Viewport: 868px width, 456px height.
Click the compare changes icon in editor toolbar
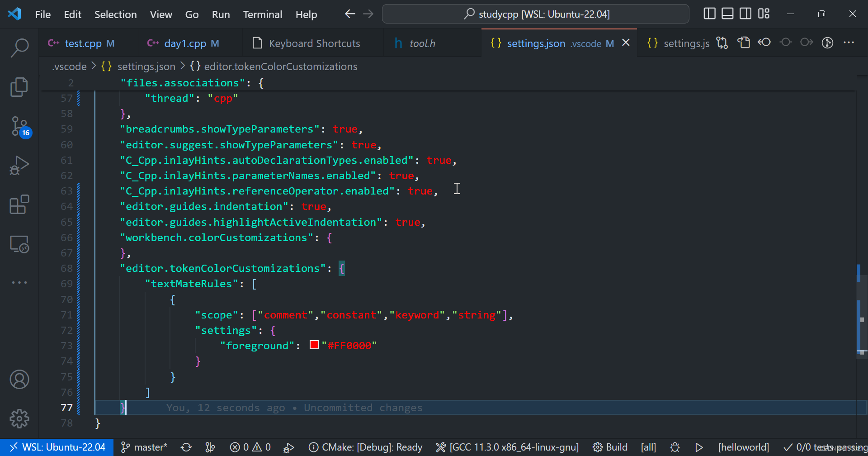click(x=722, y=43)
